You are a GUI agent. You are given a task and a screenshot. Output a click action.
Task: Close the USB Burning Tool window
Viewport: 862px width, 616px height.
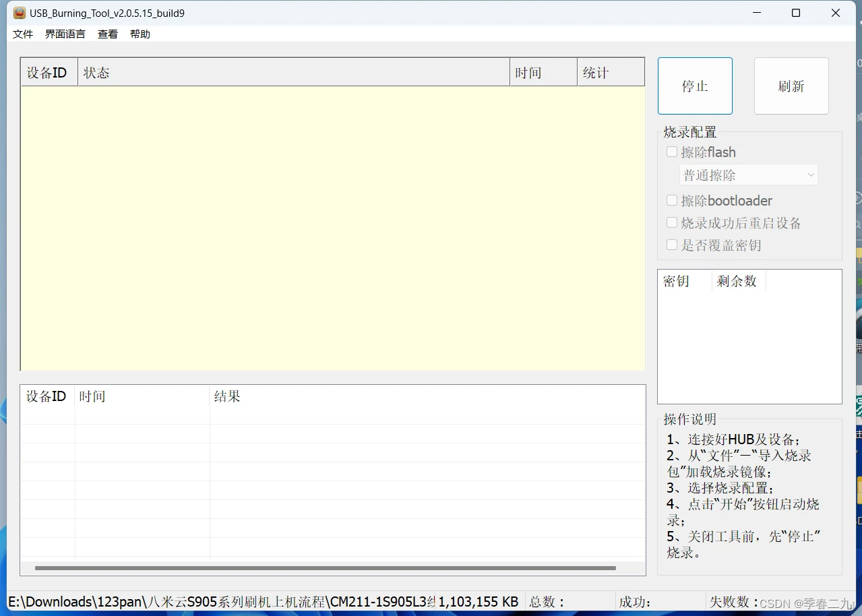[x=836, y=13]
